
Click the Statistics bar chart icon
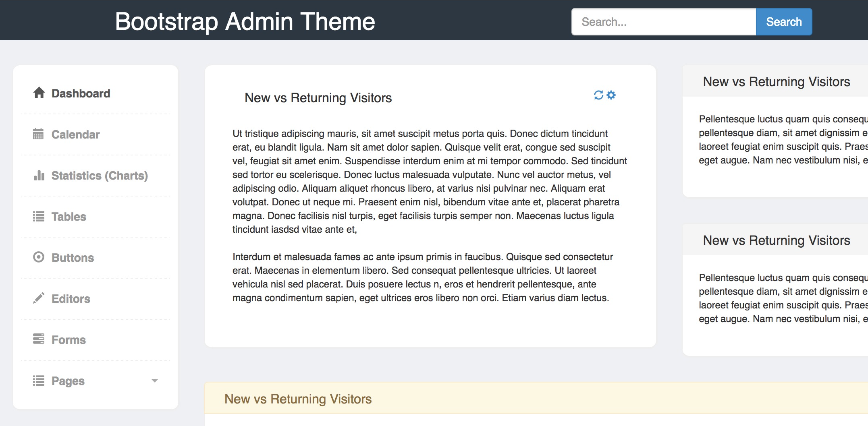(39, 175)
